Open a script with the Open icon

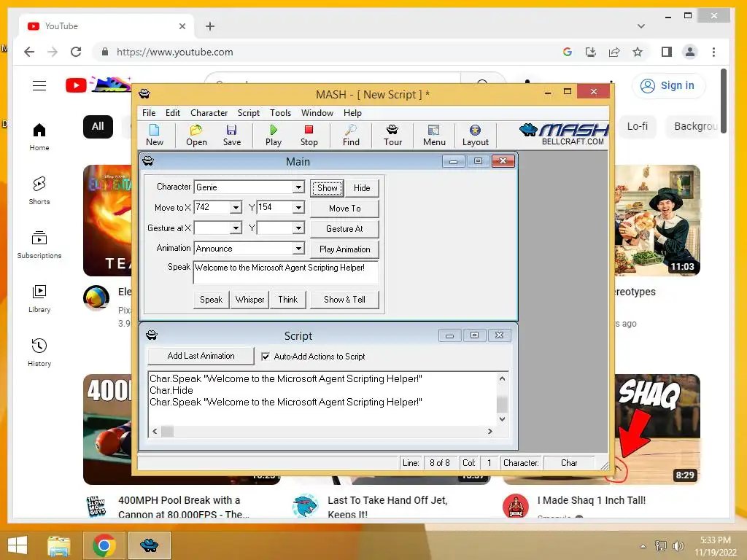click(196, 135)
